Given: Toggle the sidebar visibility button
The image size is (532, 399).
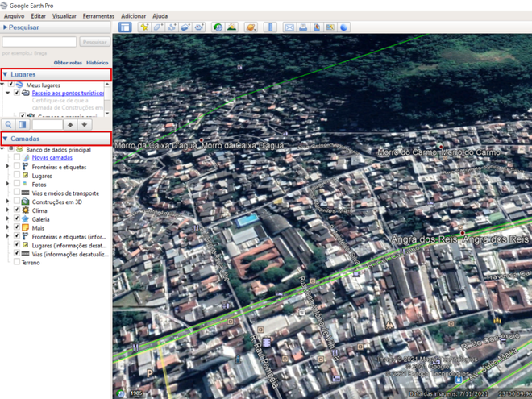Looking at the screenshot, I should pos(125,27).
